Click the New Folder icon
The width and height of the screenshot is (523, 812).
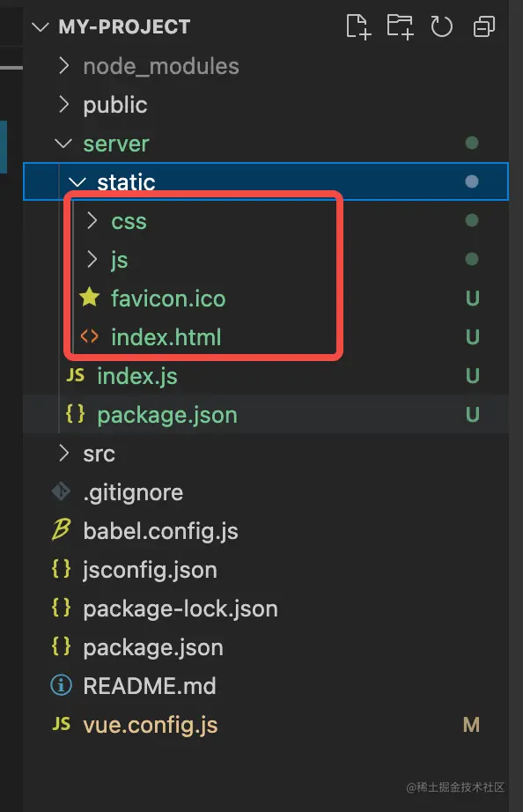(x=401, y=26)
